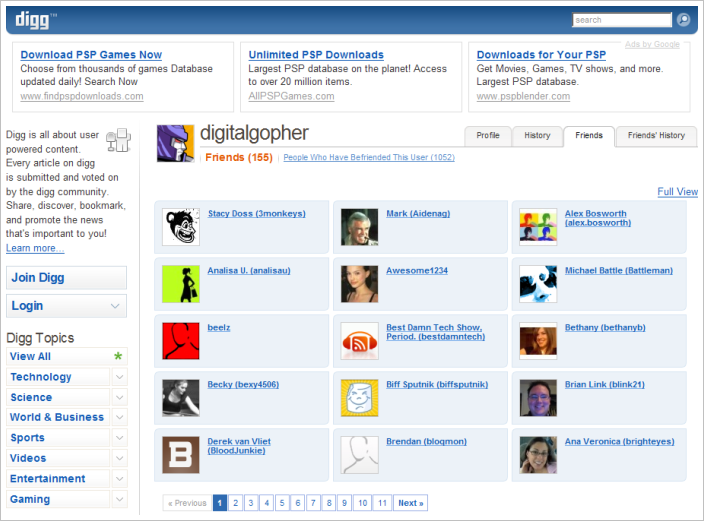This screenshot has height=521, width=704.
Task: Open the Videos topic link
Action: pos(28,458)
